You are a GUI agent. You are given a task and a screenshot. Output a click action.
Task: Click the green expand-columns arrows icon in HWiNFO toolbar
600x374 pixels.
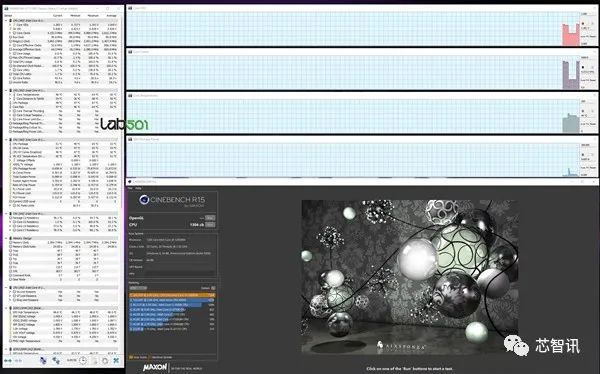[x=8, y=361]
